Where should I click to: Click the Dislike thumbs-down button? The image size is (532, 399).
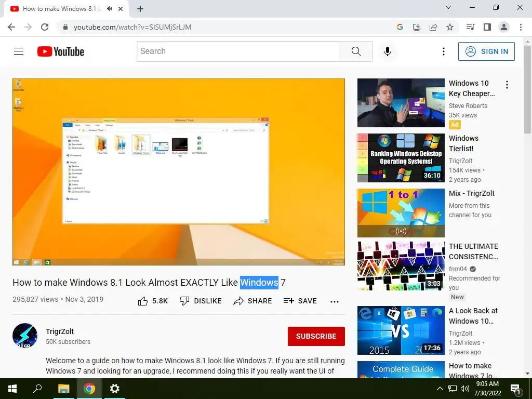point(201,301)
